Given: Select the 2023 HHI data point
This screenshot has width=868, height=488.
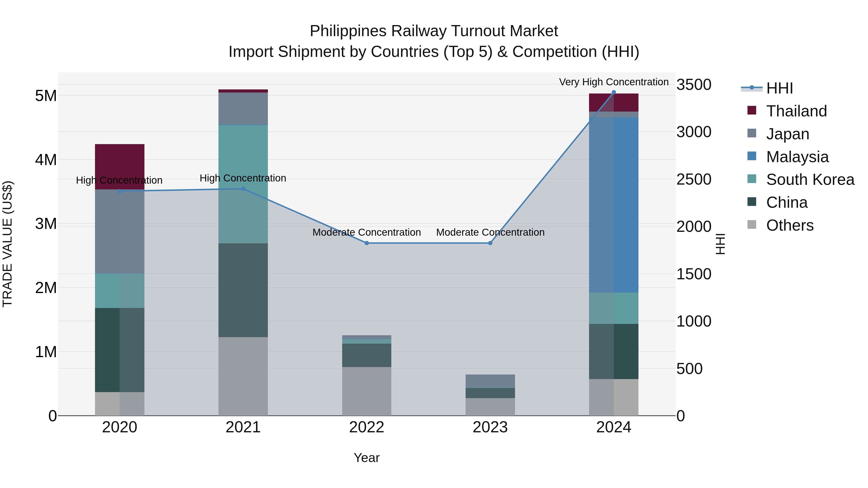Looking at the screenshot, I should click(490, 243).
